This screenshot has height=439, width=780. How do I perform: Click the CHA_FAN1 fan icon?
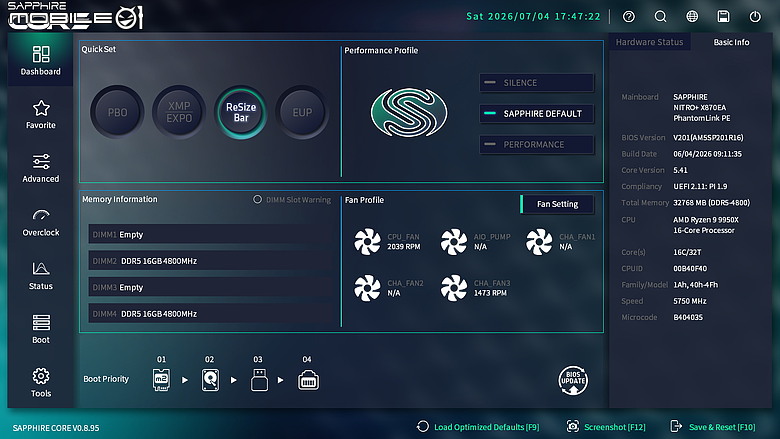click(x=539, y=242)
